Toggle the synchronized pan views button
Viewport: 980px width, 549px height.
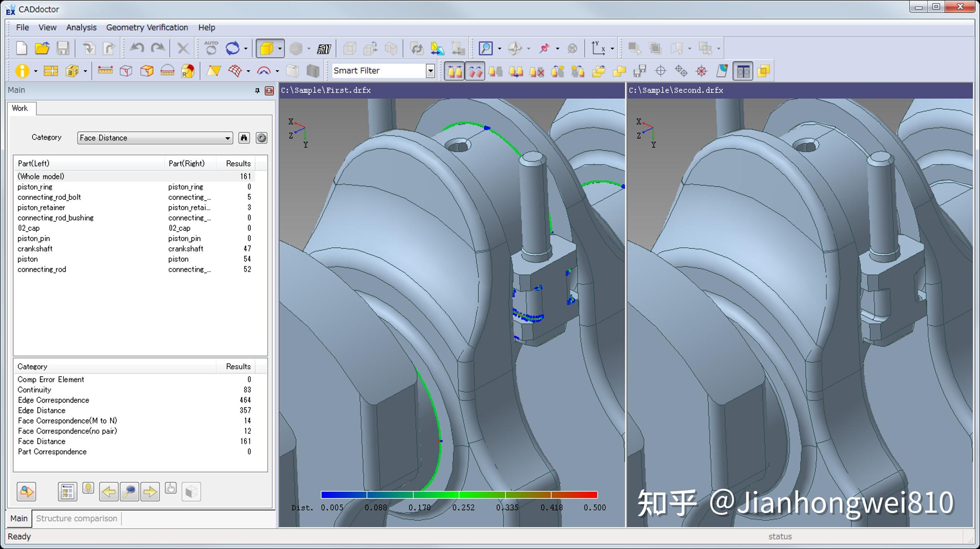[x=454, y=71]
